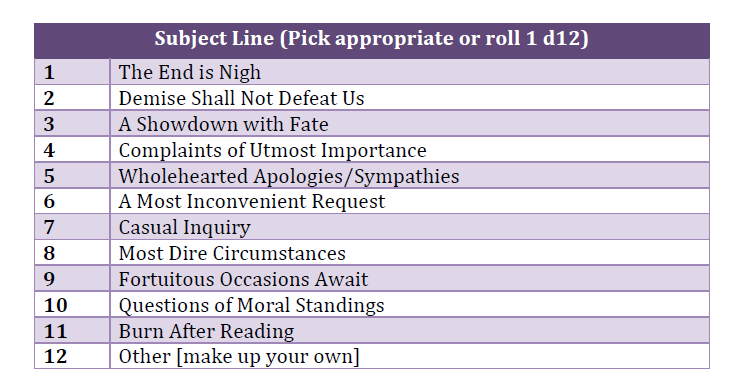Viewport: 752px width, 392px height.
Task: Select 'Complaints of Utmost Importance' row
Action: (x=372, y=150)
